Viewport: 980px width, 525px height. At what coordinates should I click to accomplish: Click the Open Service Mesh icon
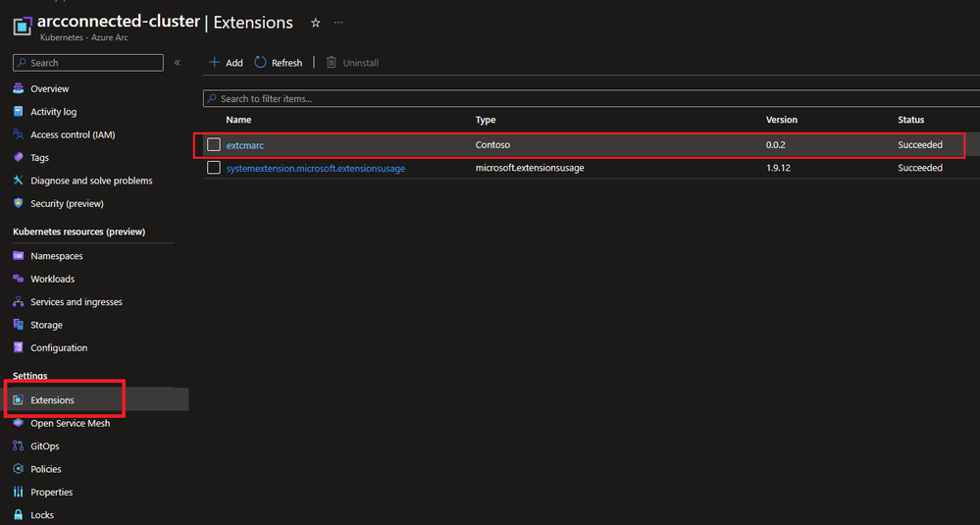pyautogui.click(x=18, y=423)
